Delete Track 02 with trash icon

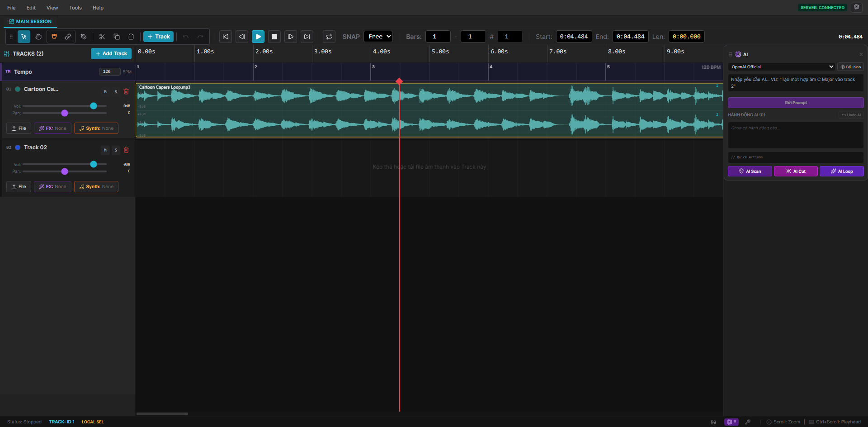tap(126, 150)
